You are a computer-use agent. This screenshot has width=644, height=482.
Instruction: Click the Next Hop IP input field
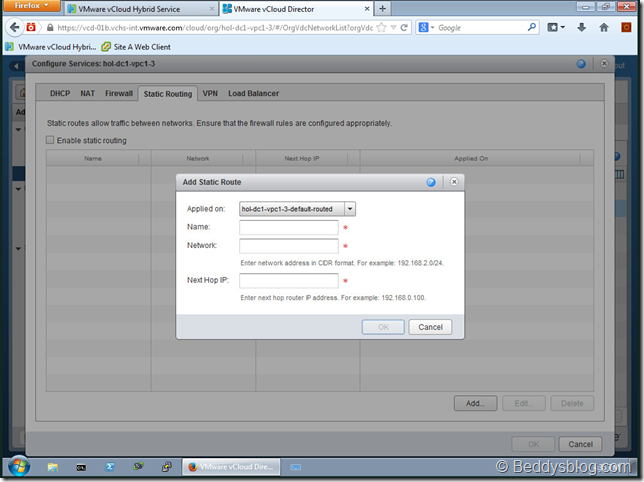[x=289, y=280]
